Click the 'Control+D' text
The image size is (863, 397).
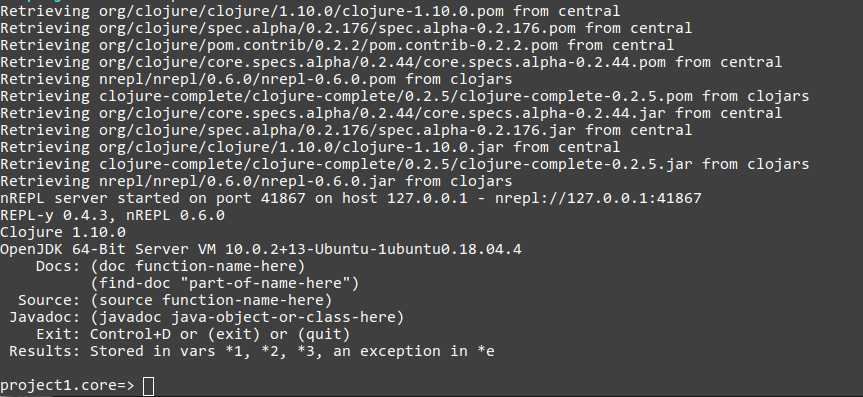coord(130,335)
